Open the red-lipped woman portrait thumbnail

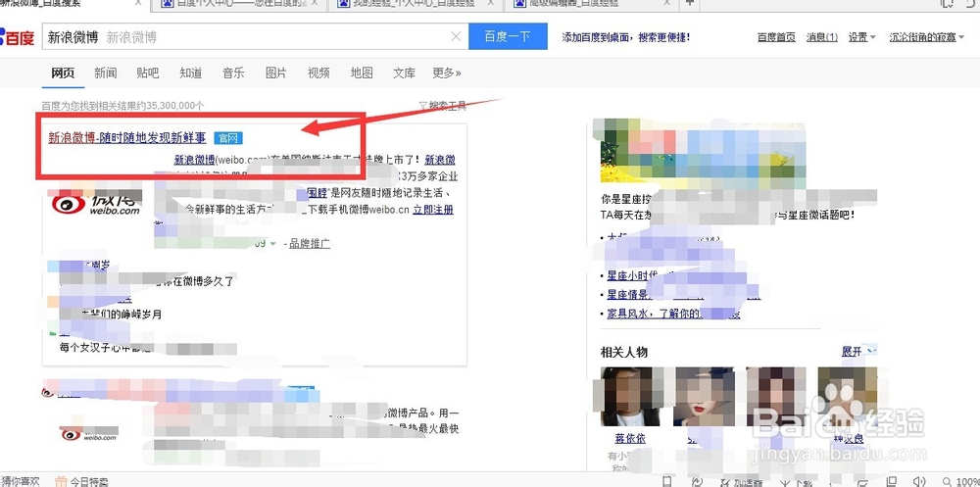tap(703, 396)
